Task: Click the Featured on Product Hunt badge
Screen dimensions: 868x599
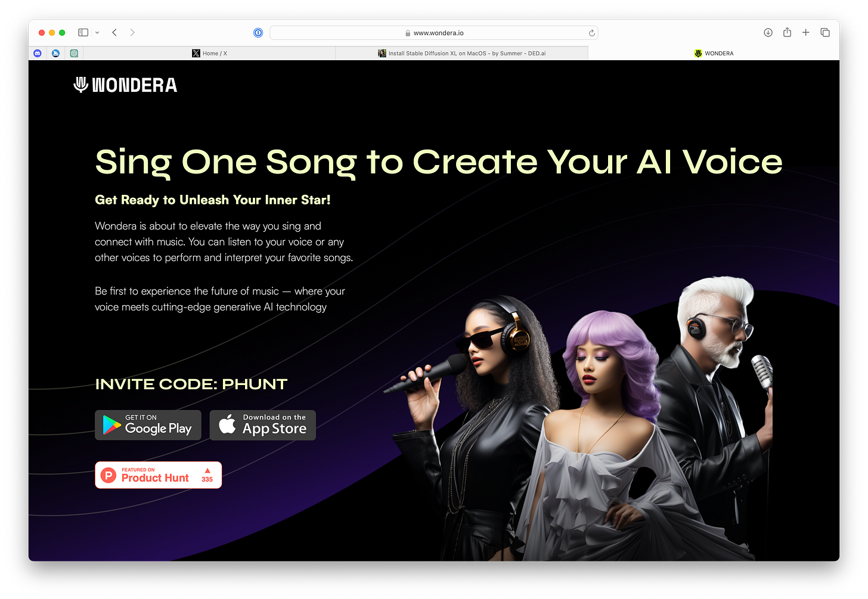Action: pyautogui.click(x=159, y=475)
